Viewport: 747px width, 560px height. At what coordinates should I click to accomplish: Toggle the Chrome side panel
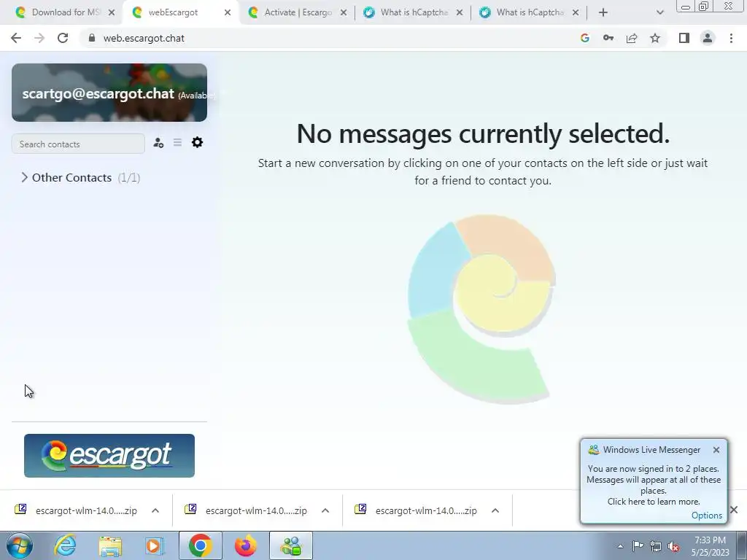[x=684, y=38]
